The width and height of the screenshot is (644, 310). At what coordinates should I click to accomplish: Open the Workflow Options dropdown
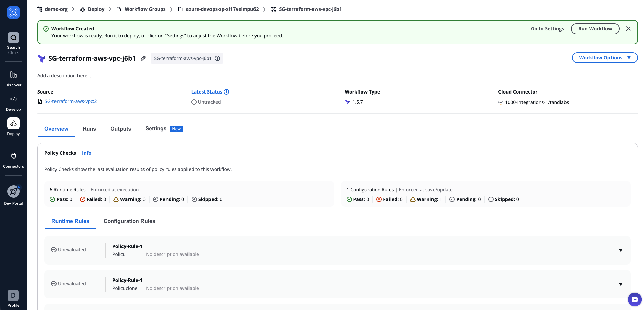click(604, 58)
